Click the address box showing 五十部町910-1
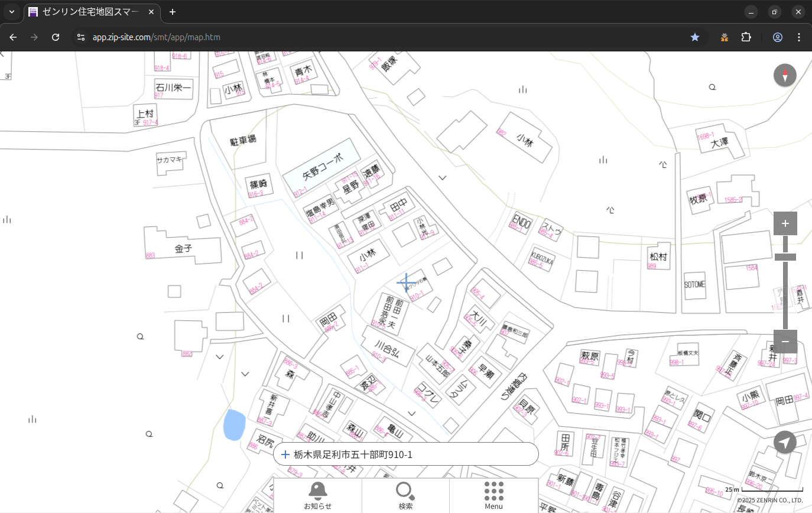Screen dimensions: 812x513 pos(405,454)
